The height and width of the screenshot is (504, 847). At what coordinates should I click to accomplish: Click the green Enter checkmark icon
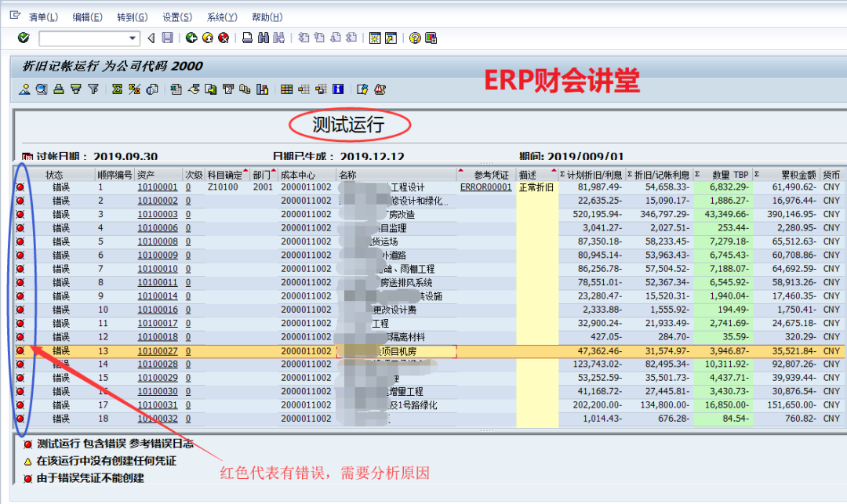pyautogui.click(x=24, y=38)
